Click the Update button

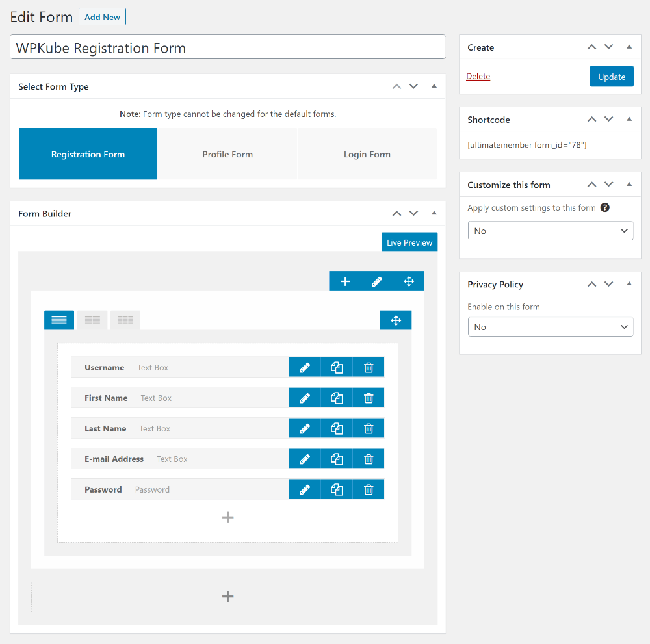tap(612, 77)
